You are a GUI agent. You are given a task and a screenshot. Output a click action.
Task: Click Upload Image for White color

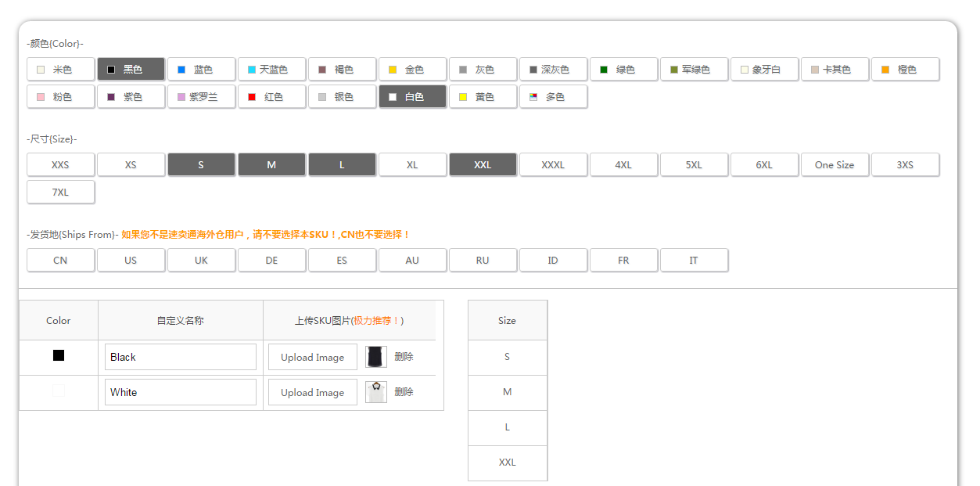click(312, 393)
